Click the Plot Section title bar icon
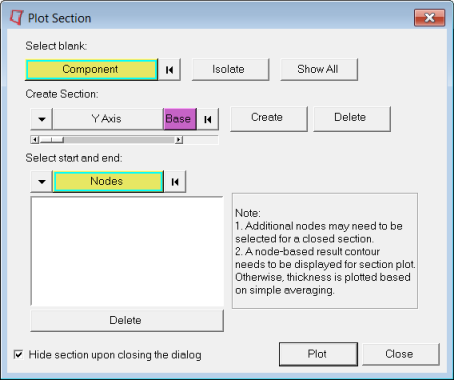454x380 pixels. tap(16, 17)
